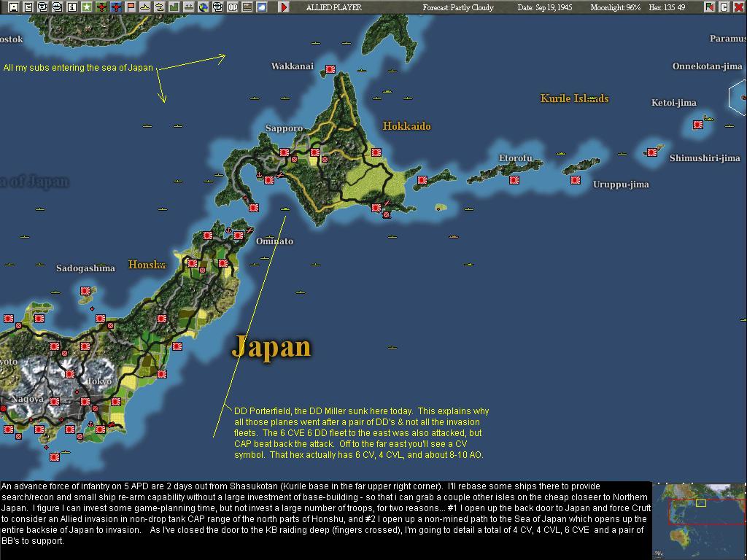The width and height of the screenshot is (747, 560).
Task: Click the red plane on blue icon
Action: click(x=116, y=7)
